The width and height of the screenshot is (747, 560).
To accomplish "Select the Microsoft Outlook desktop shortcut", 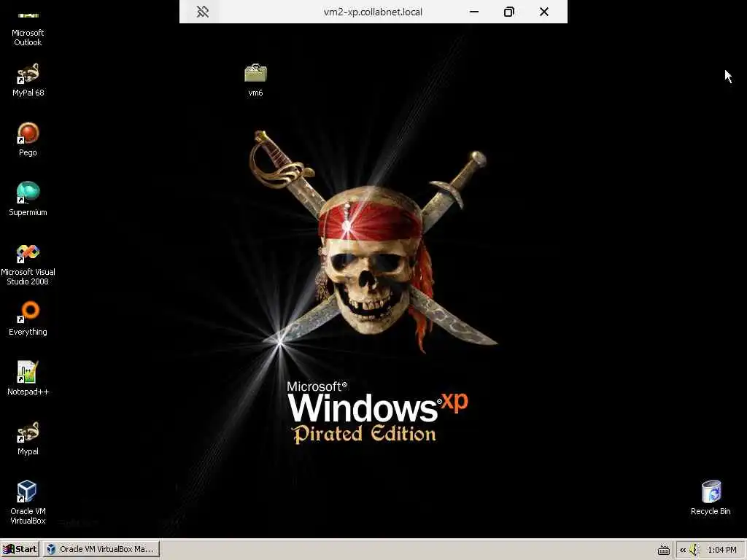I will 28,28.
